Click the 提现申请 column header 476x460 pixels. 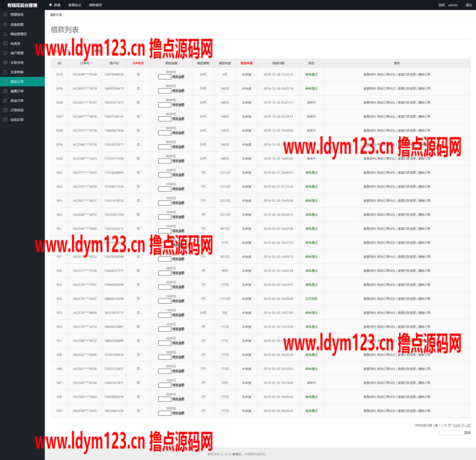[x=246, y=63]
